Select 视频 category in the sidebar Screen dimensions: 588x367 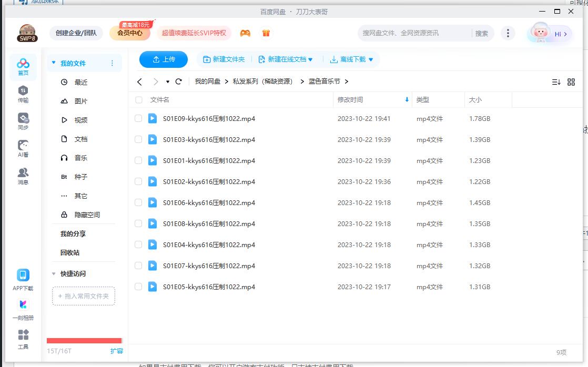80,120
